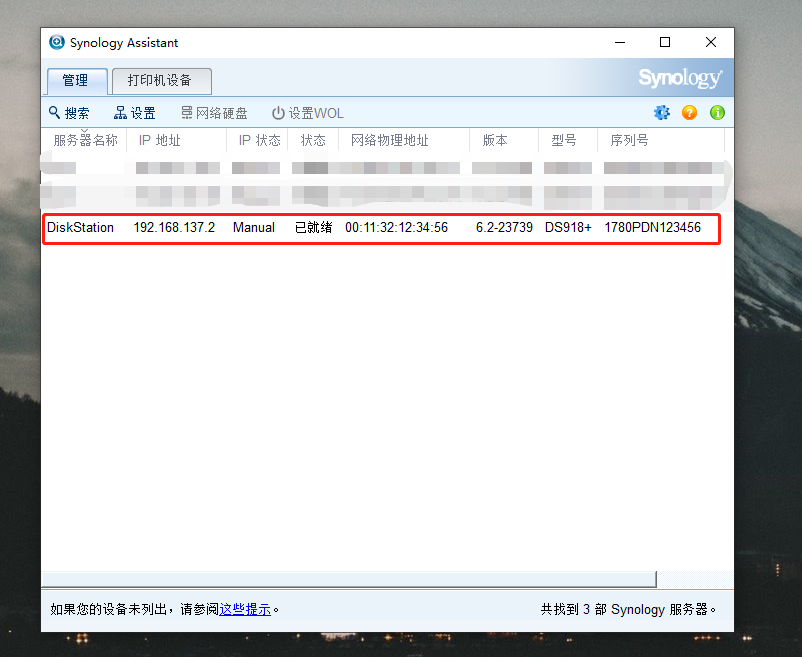Viewport: 802px width, 657px height.
Task: Sort by IP 地址 column header
Action: (176, 140)
